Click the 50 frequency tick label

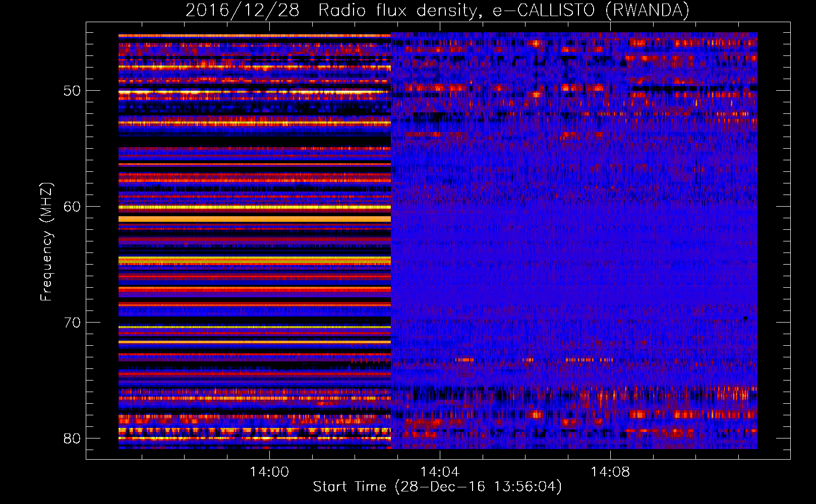tap(72, 91)
